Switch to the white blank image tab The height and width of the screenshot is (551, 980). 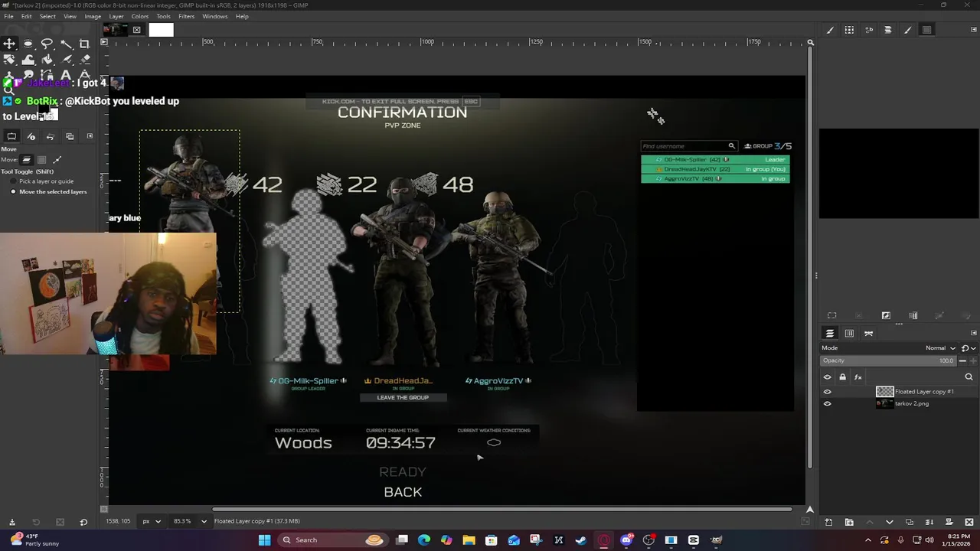(x=161, y=30)
